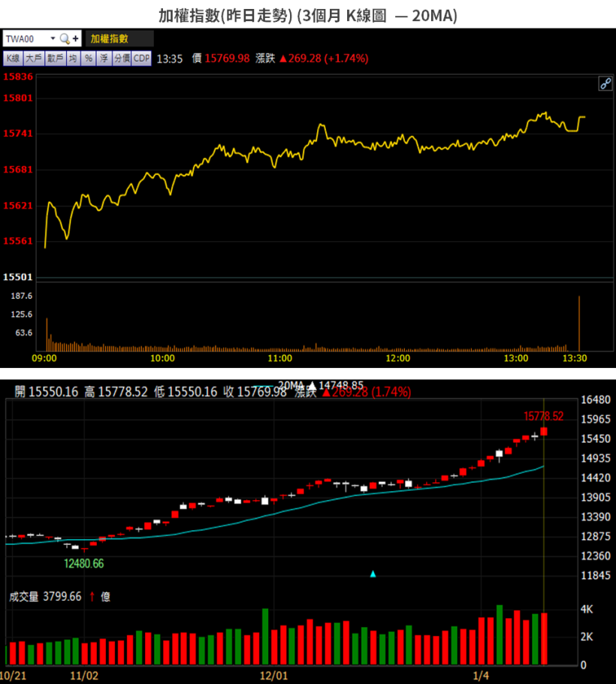Screen dimensions: 616x684
Task: Click the plus add-symbol icon
Action: [76, 39]
